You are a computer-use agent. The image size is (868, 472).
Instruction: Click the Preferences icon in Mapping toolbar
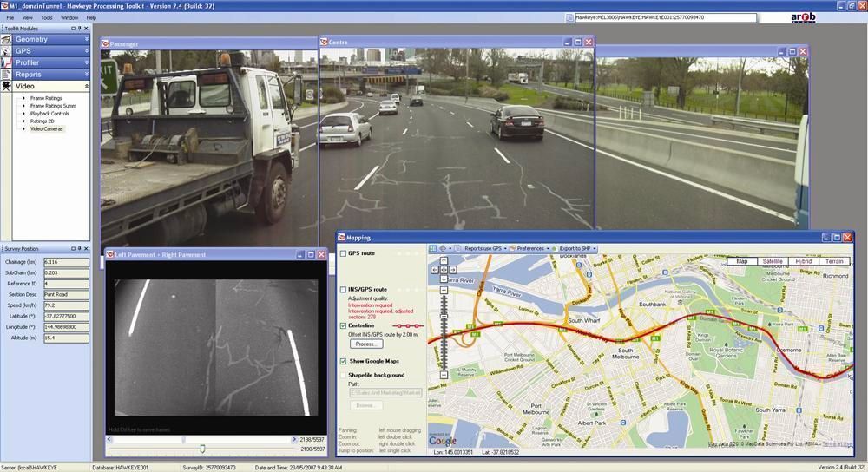pos(512,248)
